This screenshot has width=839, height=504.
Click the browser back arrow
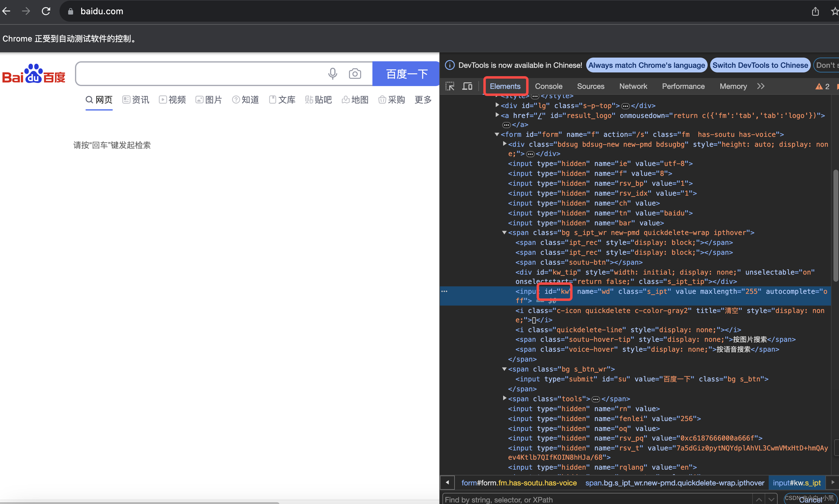pyautogui.click(x=6, y=11)
